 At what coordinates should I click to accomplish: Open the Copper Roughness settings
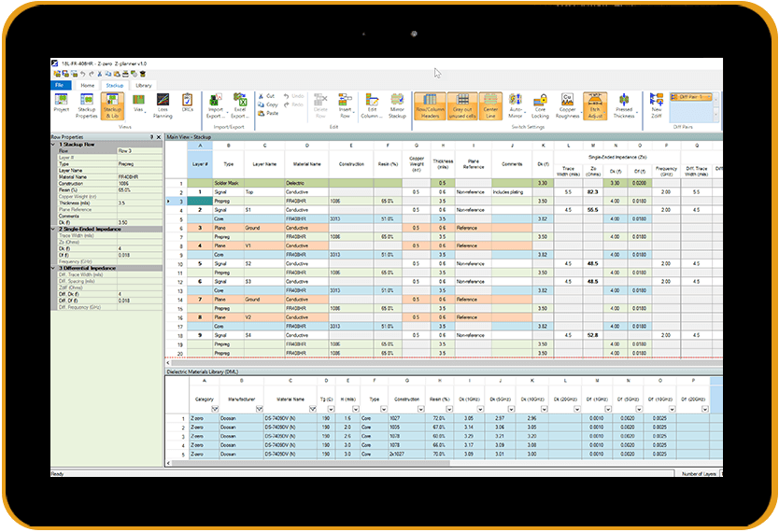point(567,106)
